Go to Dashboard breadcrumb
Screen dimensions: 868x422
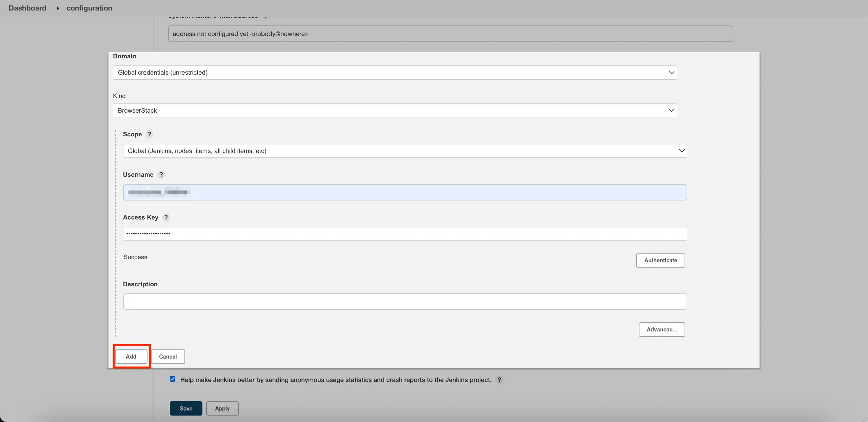pyautogui.click(x=27, y=8)
